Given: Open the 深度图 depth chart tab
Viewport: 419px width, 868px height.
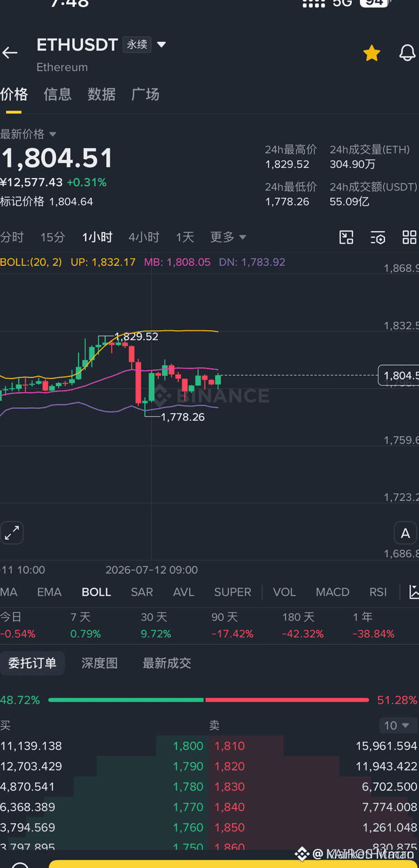Looking at the screenshot, I should 100,663.
